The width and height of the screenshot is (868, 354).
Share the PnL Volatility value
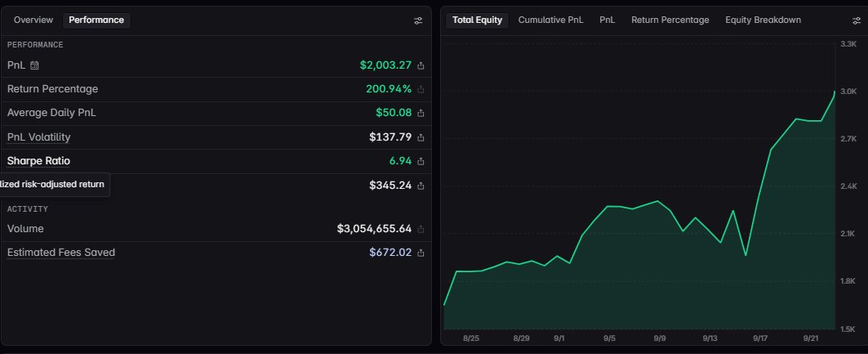click(421, 137)
